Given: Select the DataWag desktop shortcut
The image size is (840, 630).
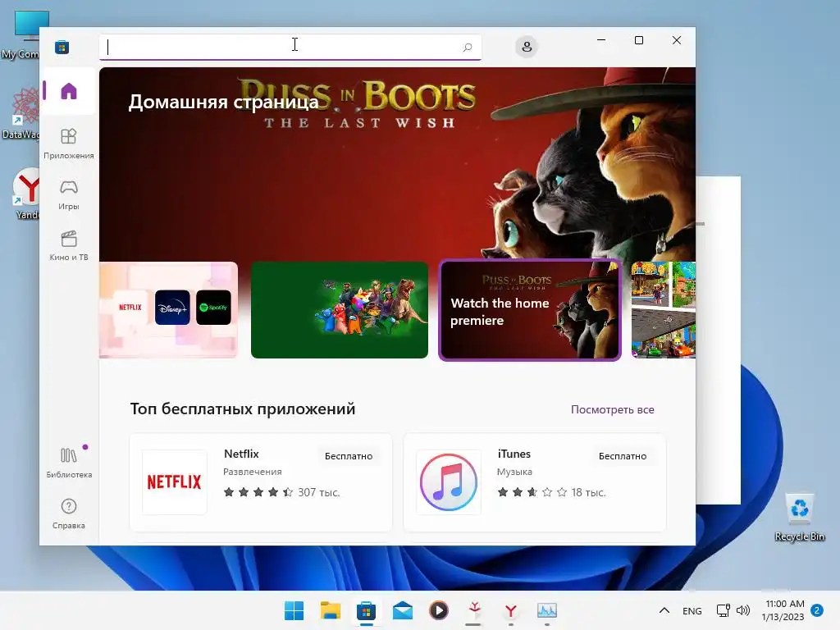Looking at the screenshot, I should 21,113.
